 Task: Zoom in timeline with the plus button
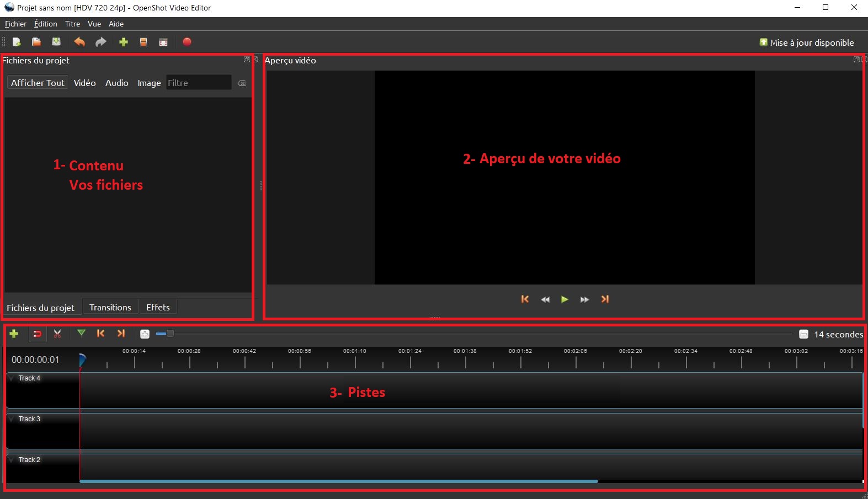[x=145, y=334]
